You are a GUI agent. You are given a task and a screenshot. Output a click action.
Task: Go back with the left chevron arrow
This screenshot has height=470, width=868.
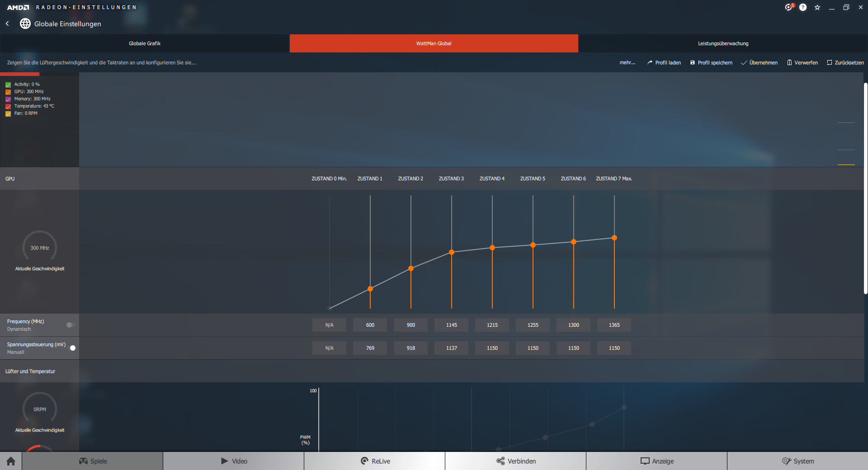coord(7,23)
